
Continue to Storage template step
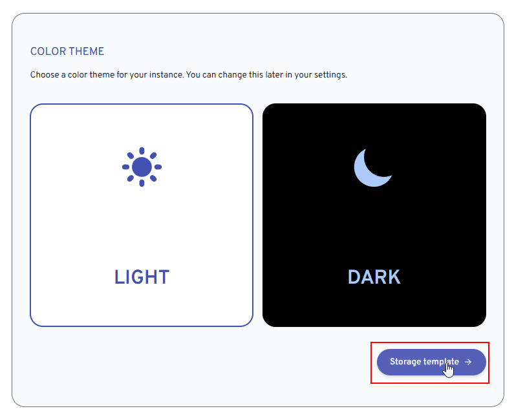[x=431, y=362]
